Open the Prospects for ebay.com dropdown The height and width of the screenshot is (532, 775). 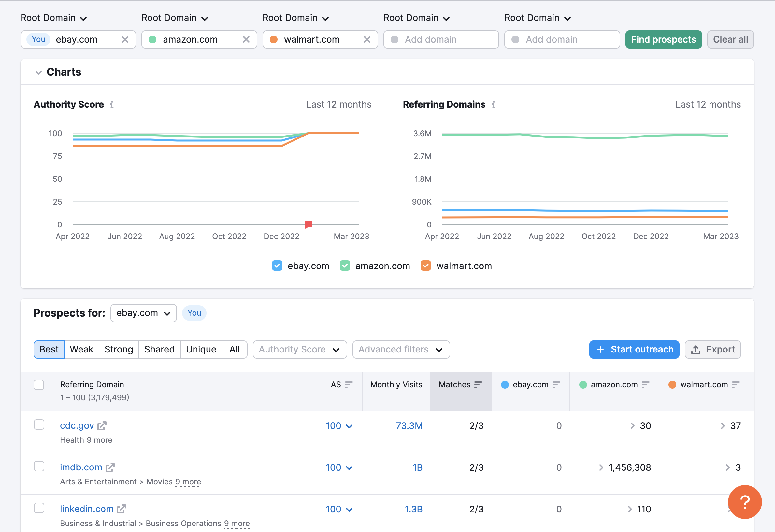pos(143,313)
